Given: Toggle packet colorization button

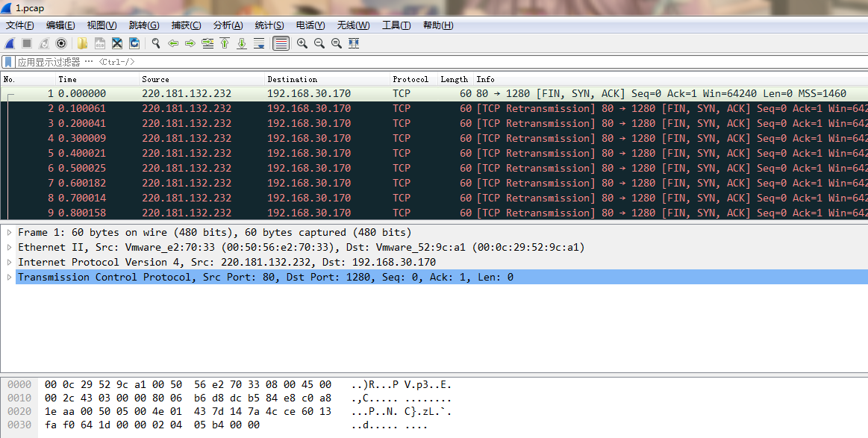Looking at the screenshot, I should tap(281, 43).
